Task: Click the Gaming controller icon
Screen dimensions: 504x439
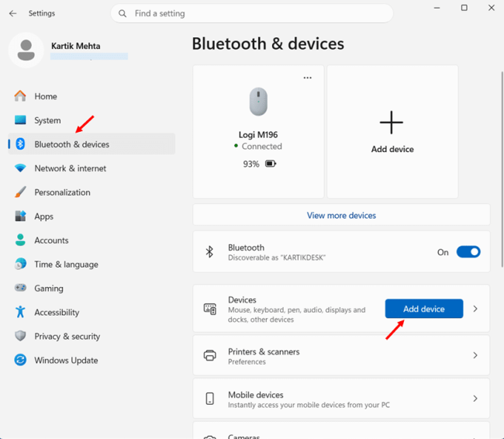Action: click(x=20, y=288)
